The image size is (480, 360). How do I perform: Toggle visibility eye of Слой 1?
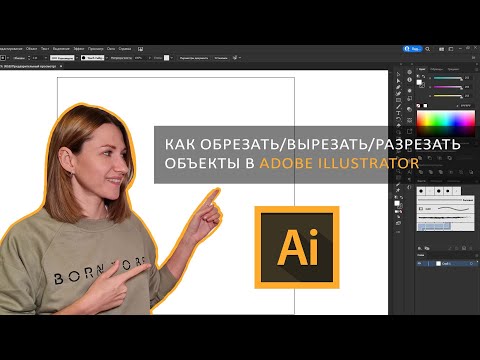(419, 263)
